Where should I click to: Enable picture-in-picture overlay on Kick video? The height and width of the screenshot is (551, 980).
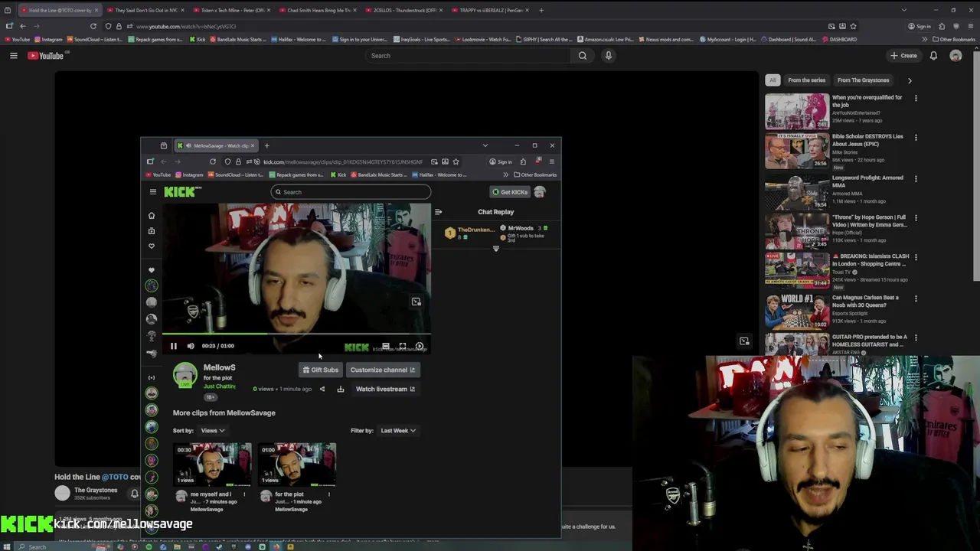[x=416, y=302]
